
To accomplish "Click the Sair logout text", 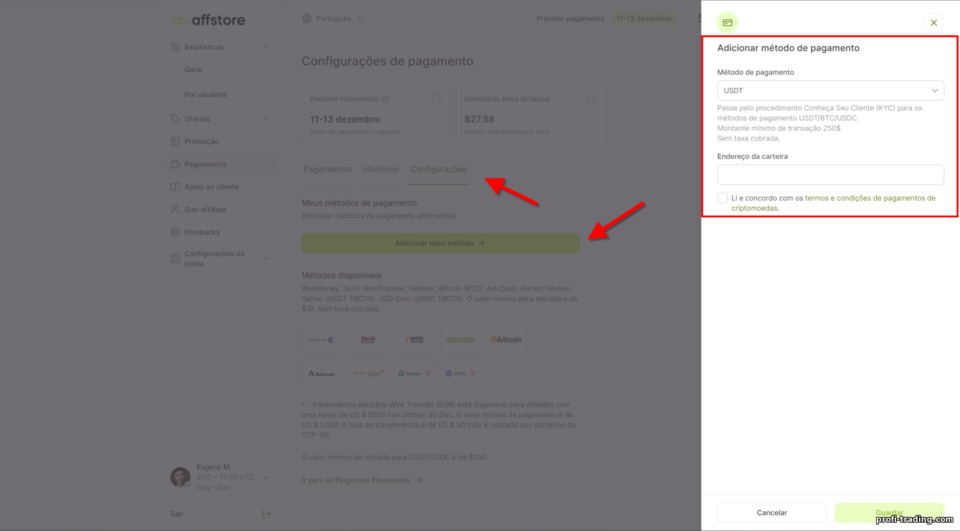I will point(177,514).
